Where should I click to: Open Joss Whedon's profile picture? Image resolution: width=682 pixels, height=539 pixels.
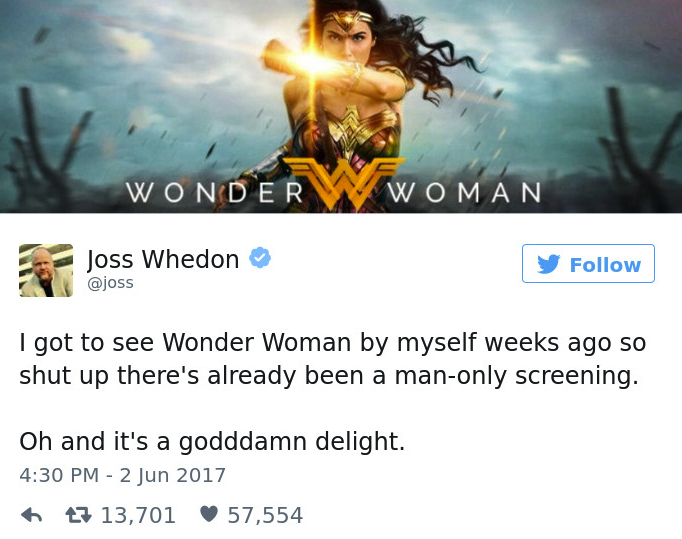tap(46, 270)
